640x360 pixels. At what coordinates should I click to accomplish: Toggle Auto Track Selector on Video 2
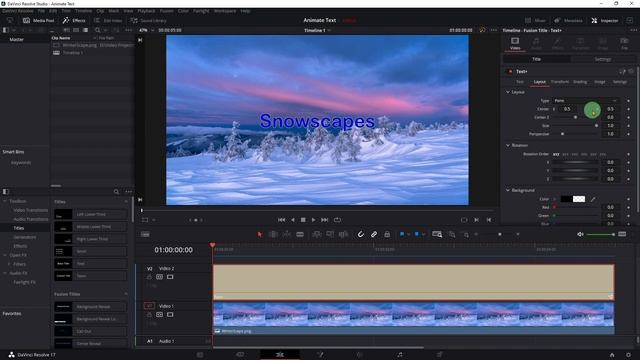point(160,277)
